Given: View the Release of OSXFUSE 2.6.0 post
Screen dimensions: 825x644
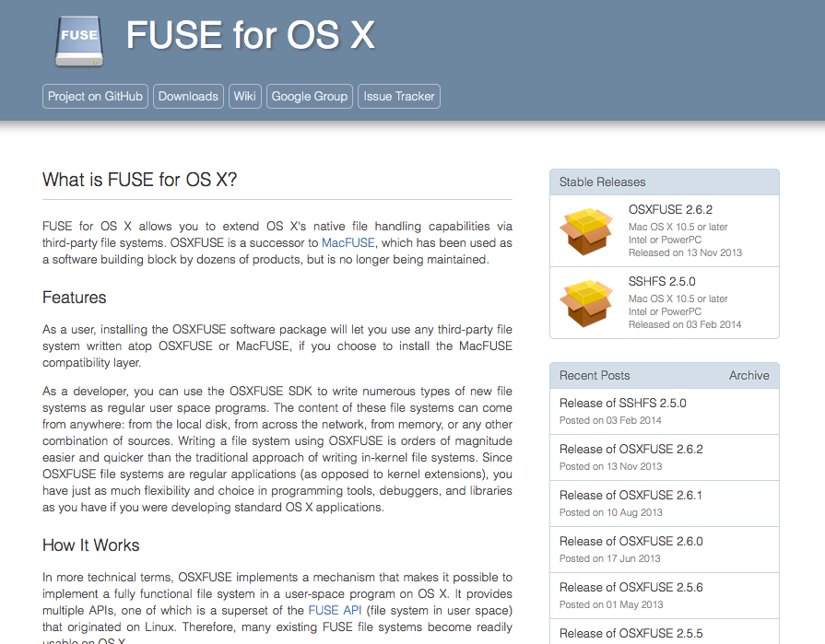Looking at the screenshot, I should click(631, 542).
